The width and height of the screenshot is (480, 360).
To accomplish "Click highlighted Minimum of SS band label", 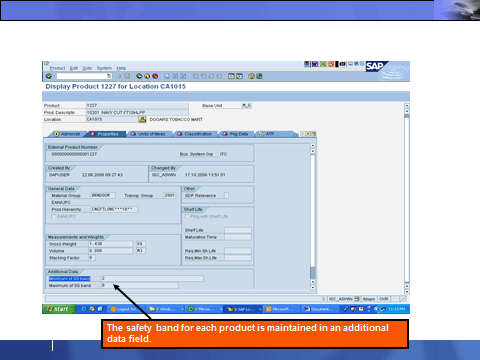I will (70, 278).
